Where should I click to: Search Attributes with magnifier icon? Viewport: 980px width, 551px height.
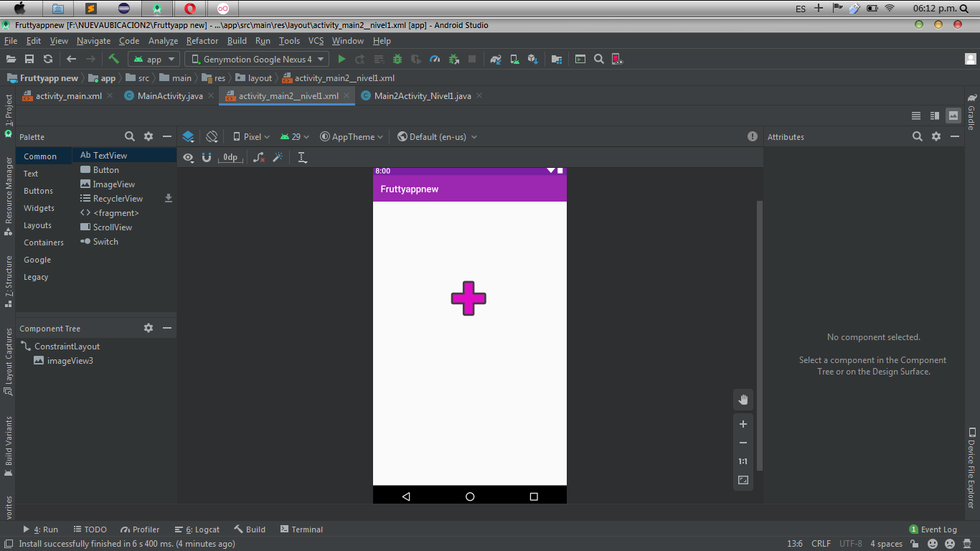[918, 136]
